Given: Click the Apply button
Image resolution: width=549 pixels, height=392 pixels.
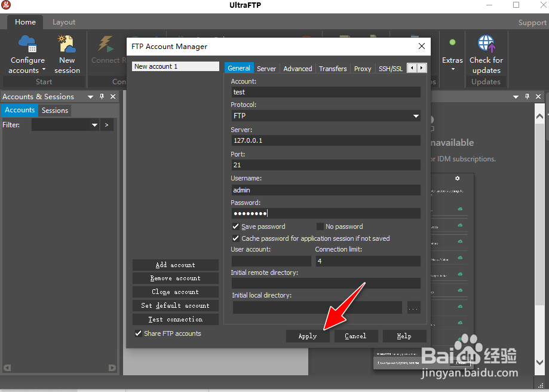Looking at the screenshot, I should 308,336.
